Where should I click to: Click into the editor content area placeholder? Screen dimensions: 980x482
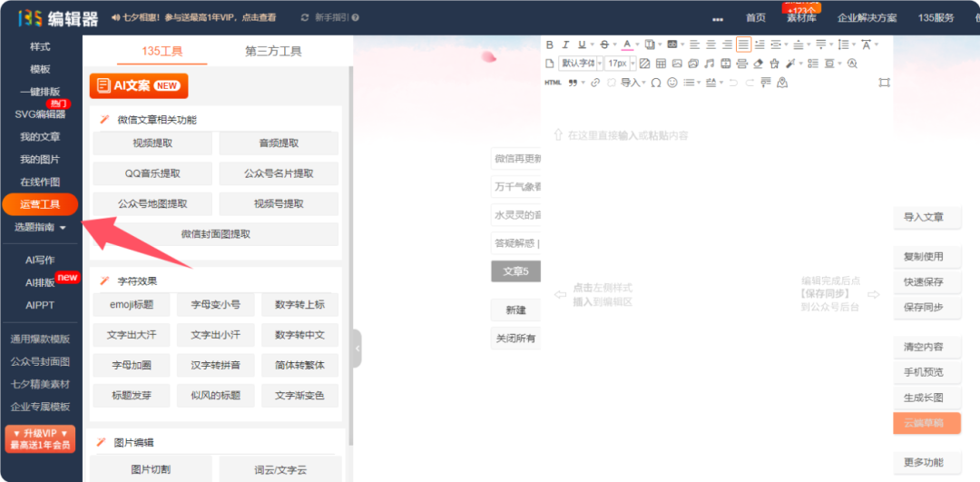[628, 135]
